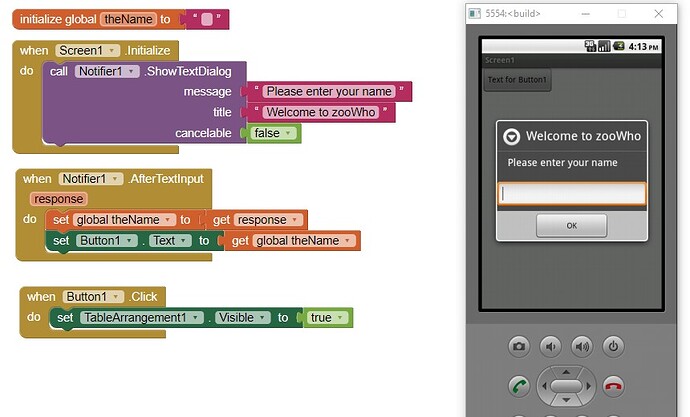Click the battery status icon
This screenshot has height=417, width=690.
coord(619,46)
